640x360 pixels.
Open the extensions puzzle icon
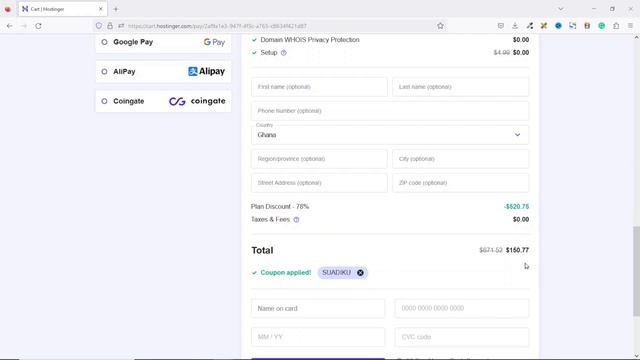click(616, 26)
